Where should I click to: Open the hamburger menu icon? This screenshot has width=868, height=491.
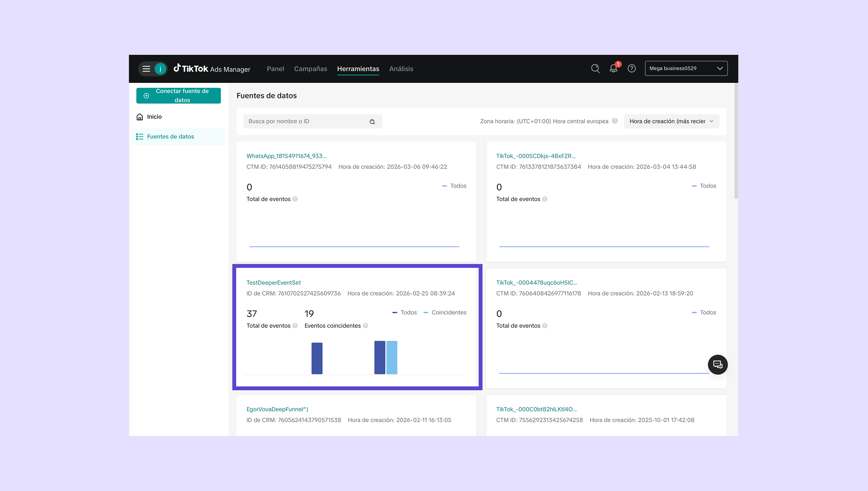[146, 69]
